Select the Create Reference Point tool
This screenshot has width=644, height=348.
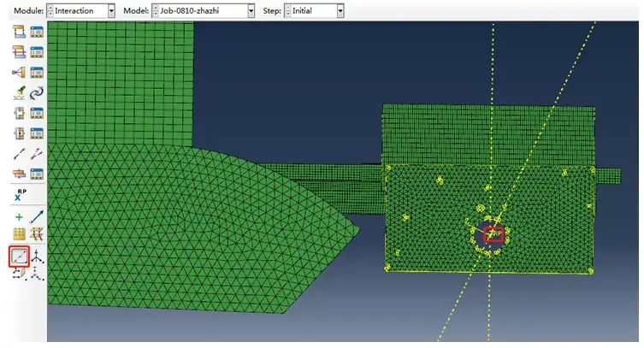pos(21,194)
